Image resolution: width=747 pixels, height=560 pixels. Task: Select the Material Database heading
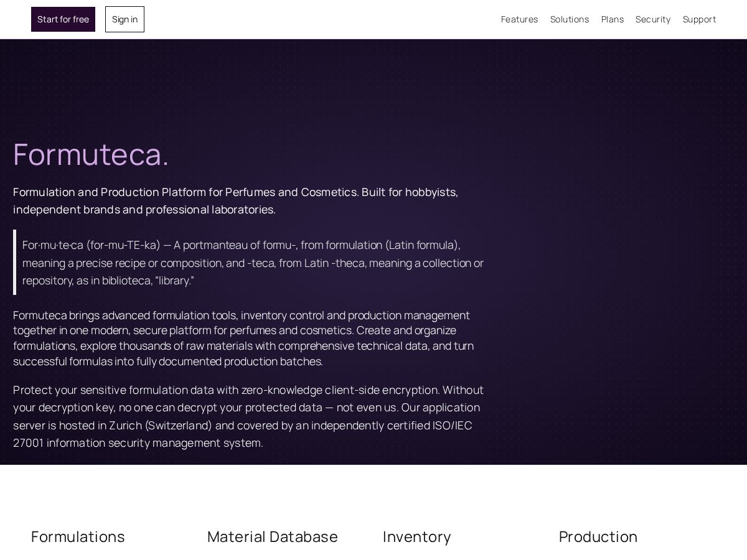point(272,536)
